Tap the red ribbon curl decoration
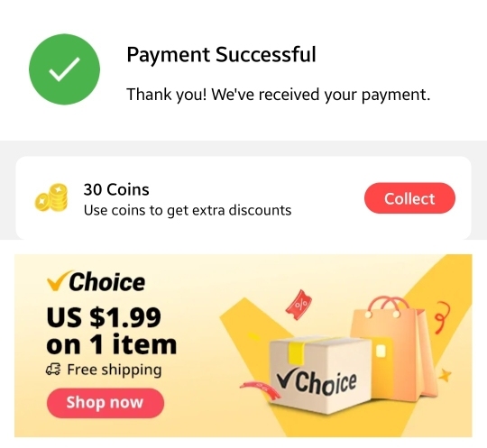The image size is (487, 448). 442,317
